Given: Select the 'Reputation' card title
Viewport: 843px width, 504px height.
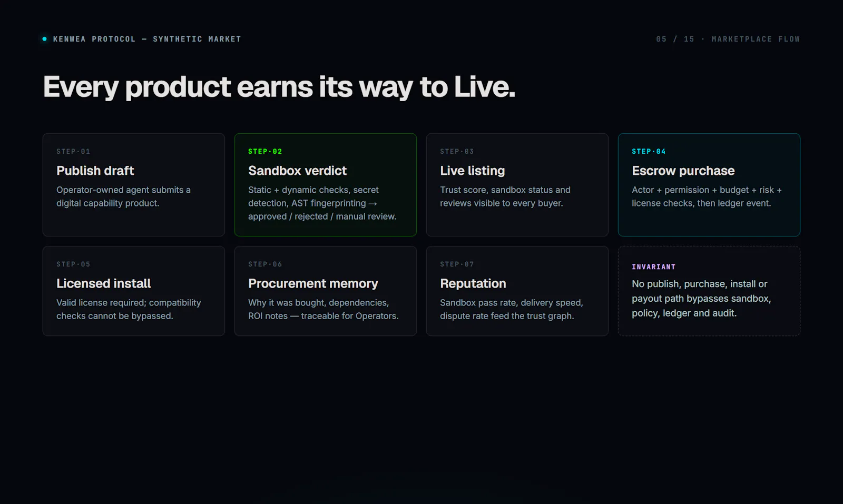Looking at the screenshot, I should [x=473, y=283].
